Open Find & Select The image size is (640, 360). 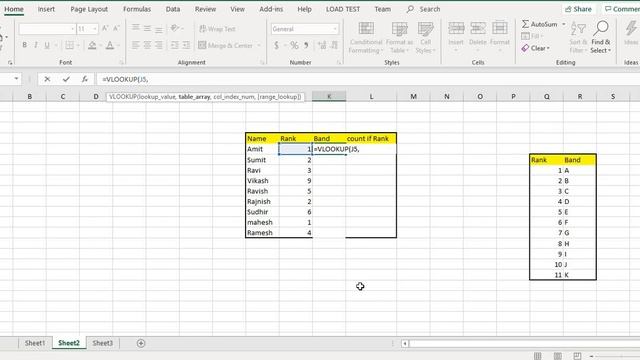click(x=600, y=38)
